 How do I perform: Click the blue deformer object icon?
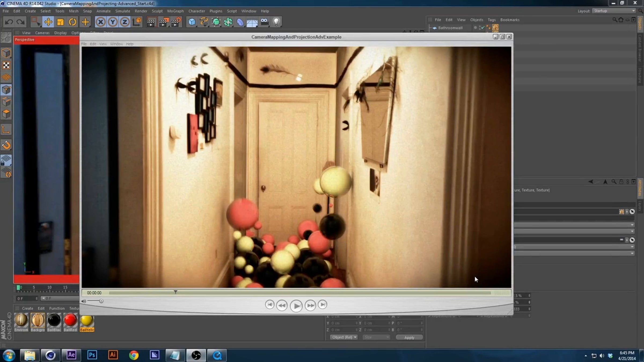click(x=240, y=22)
